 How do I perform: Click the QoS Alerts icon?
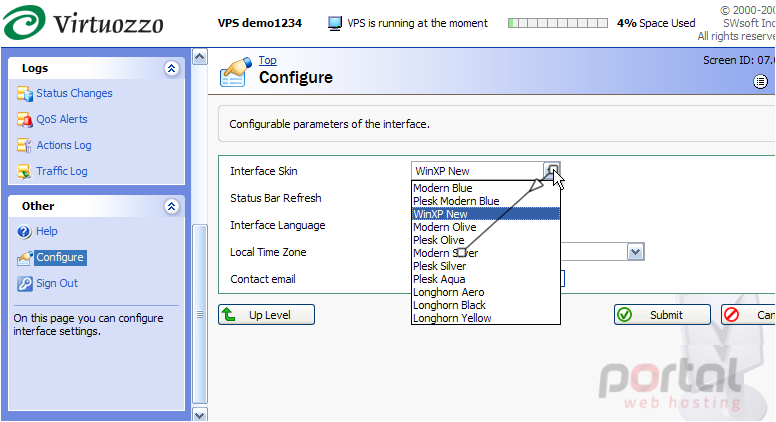[x=24, y=119]
